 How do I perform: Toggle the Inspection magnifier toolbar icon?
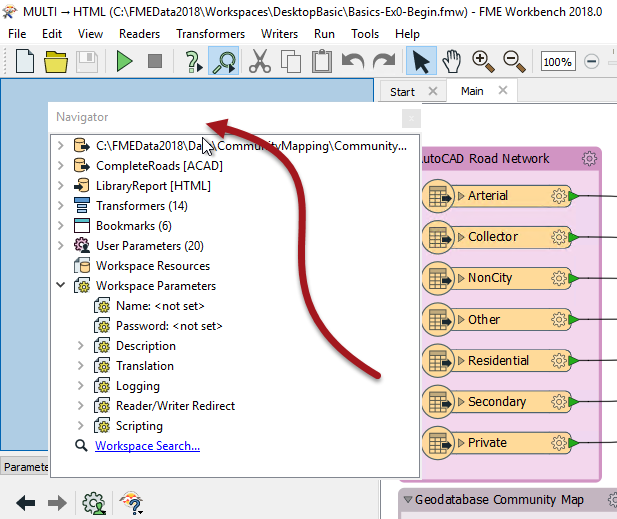click(224, 61)
